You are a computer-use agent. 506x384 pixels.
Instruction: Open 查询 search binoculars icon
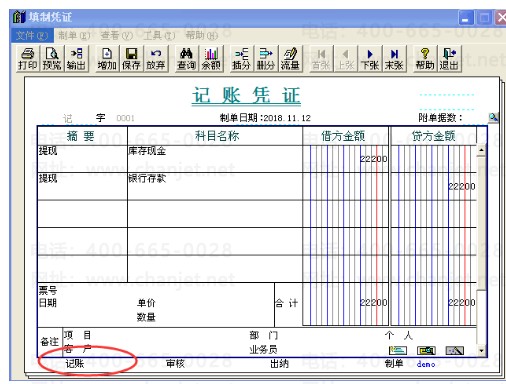(186, 59)
